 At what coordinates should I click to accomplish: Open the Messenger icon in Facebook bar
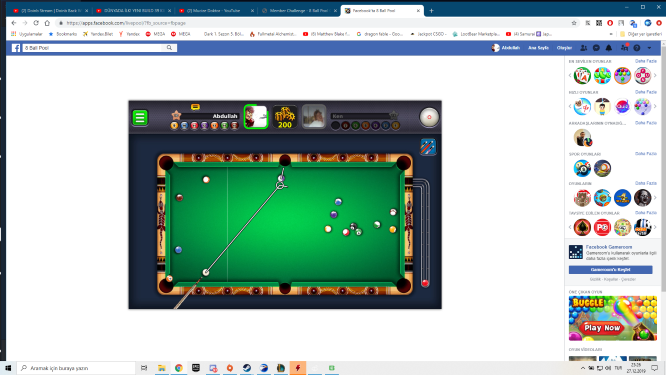coord(596,48)
